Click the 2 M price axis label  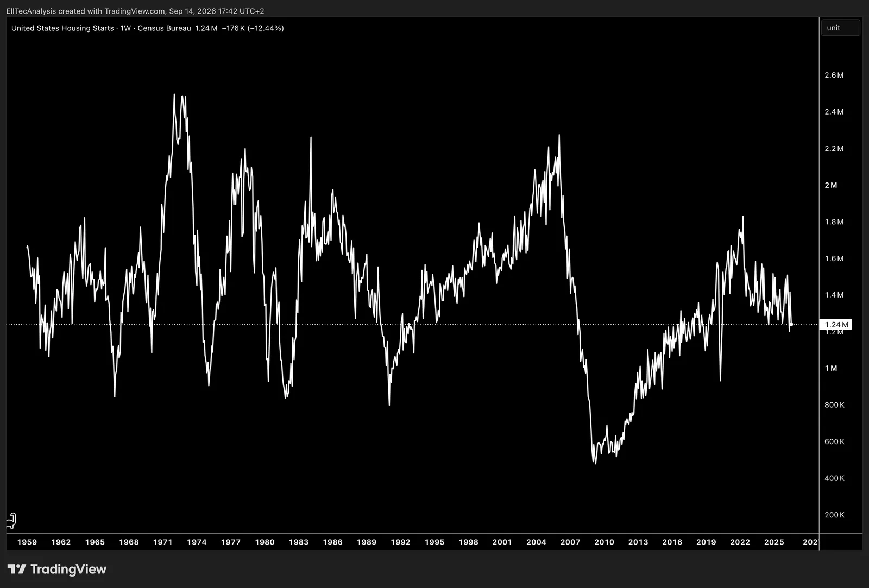click(x=831, y=185)
